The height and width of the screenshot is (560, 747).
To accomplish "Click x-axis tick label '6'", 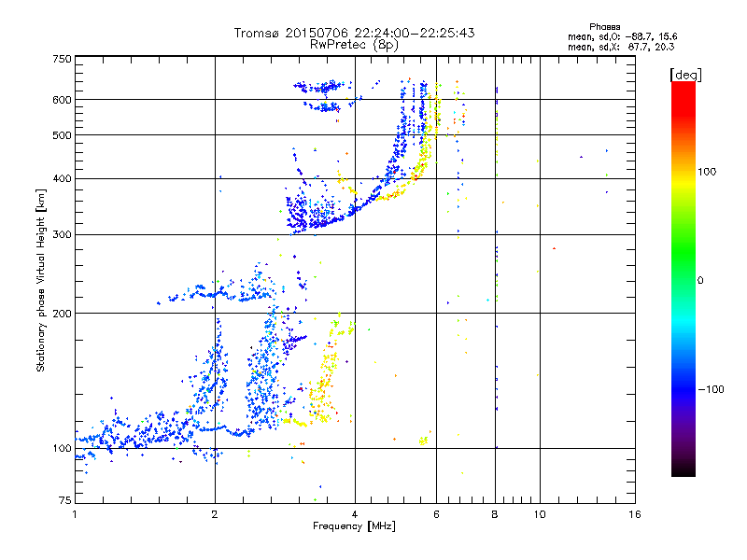I will 436,514.
